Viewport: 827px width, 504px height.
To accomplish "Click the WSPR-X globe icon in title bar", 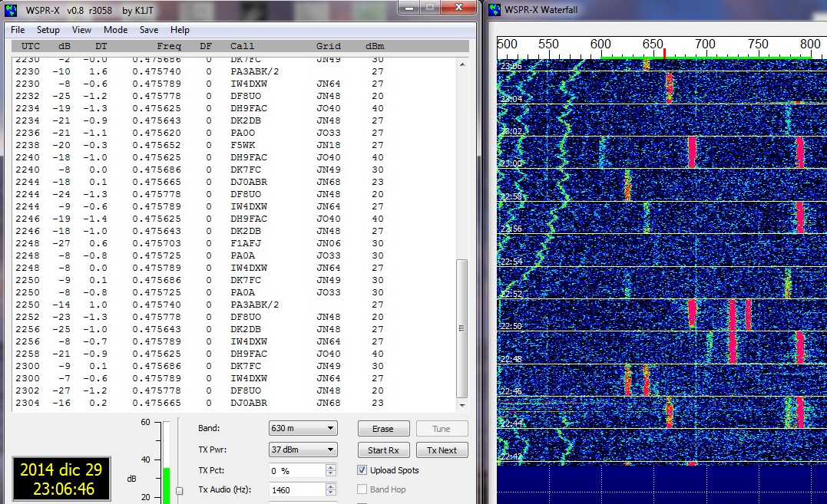I will click(11, 9).
